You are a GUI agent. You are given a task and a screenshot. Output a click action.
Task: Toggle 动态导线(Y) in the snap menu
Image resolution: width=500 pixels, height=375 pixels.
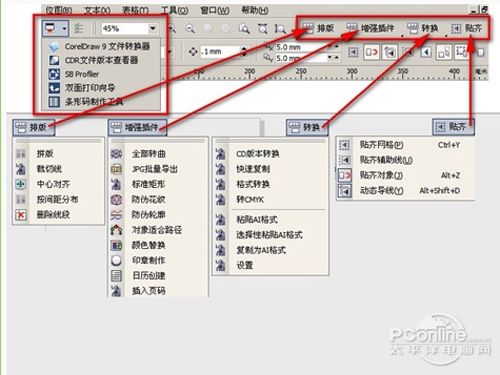405,190
